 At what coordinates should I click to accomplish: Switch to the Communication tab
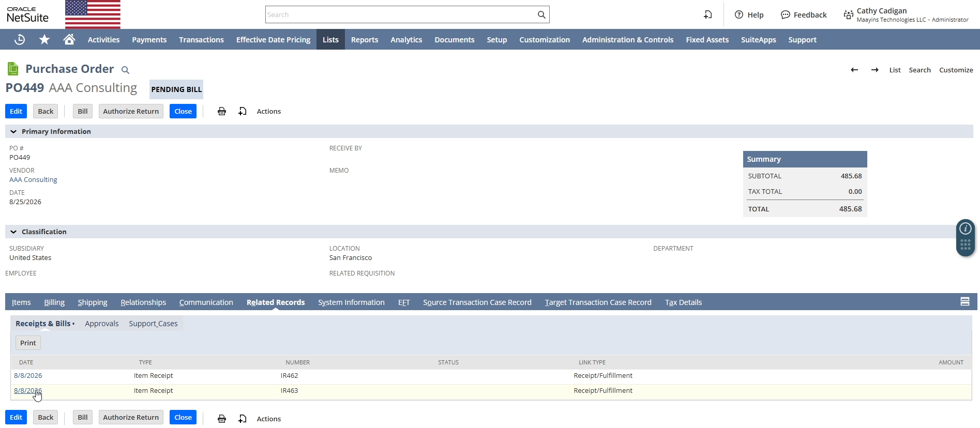206,302
